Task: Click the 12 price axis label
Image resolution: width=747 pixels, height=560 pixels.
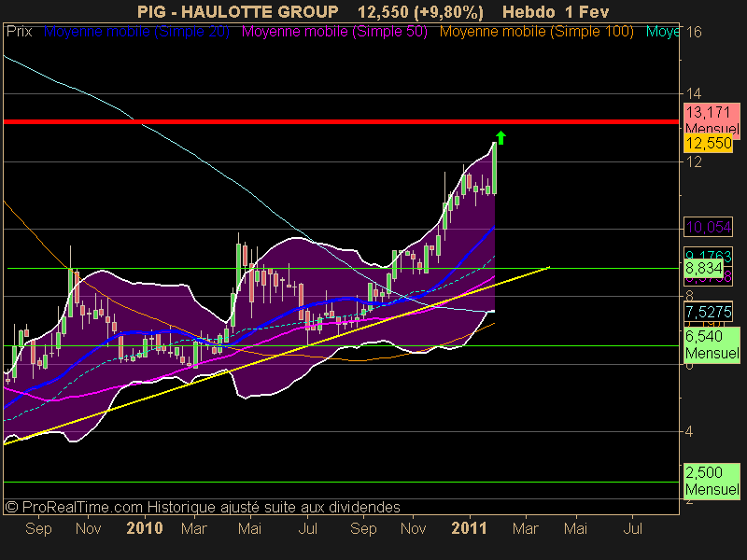Action: point(694,161)
